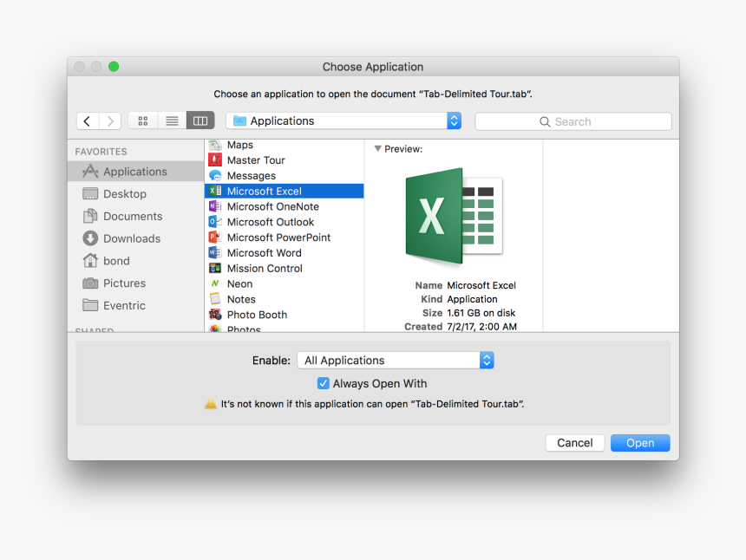Click the Microsoft PowerPoint icon

pyautogui.click(x=215, y=238)
